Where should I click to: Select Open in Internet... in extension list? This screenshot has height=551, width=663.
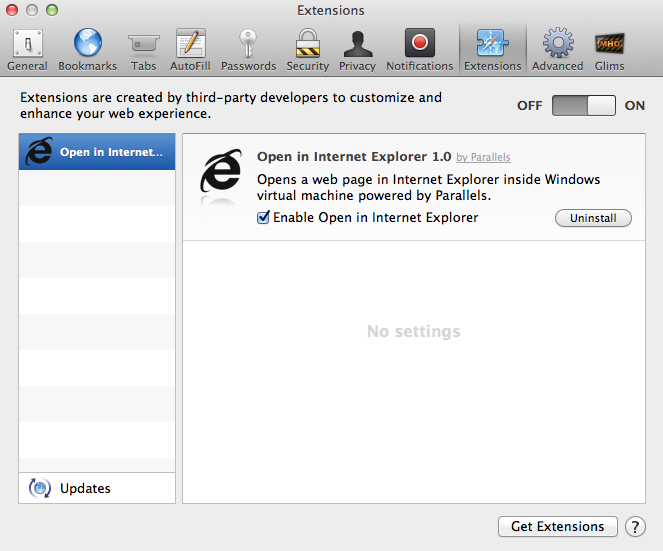point(97,152)
